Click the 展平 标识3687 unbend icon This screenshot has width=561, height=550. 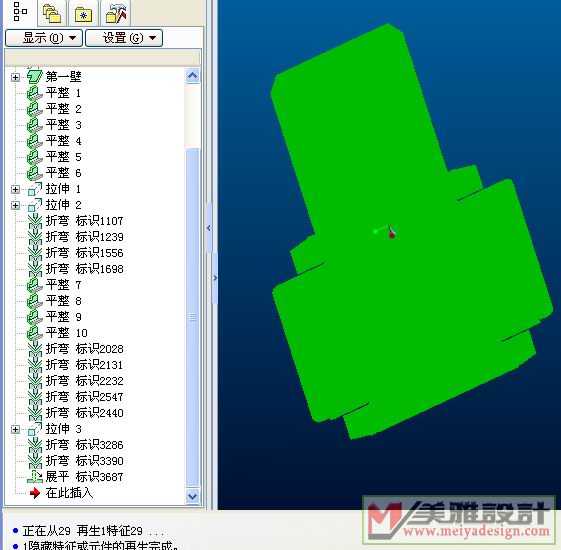(x=35, y=477)
